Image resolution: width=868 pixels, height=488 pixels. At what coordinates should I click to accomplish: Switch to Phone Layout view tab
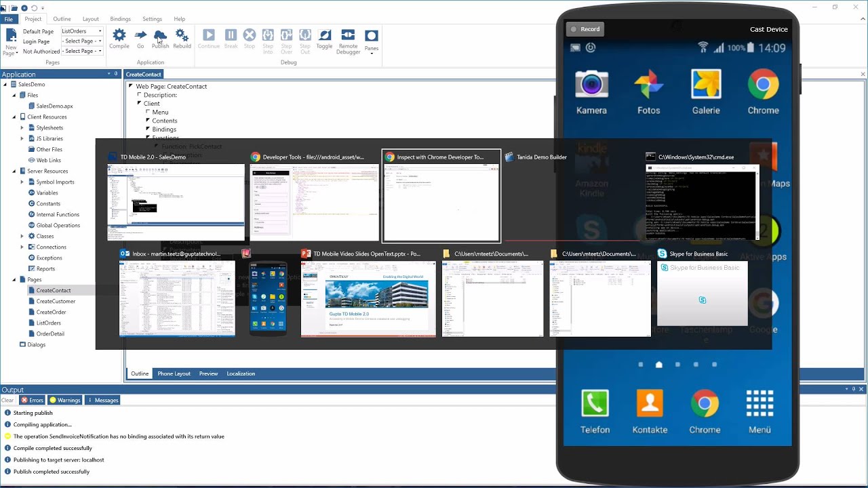[x=174, y=373]
